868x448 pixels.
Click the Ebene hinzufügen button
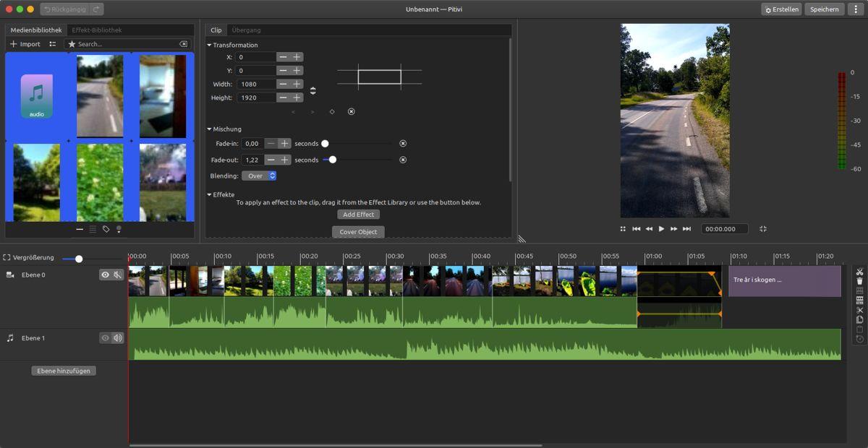point(64,371)
